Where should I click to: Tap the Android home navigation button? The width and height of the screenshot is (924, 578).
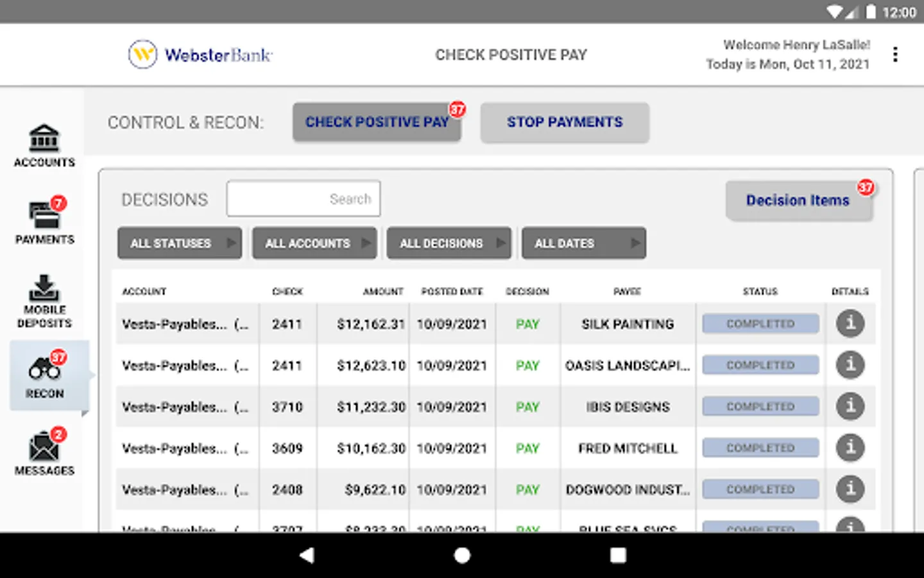click(462, 556)
